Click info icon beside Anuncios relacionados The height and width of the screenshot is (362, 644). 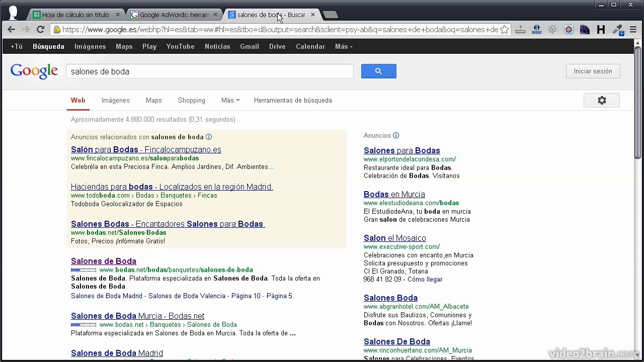coord(209,137)
